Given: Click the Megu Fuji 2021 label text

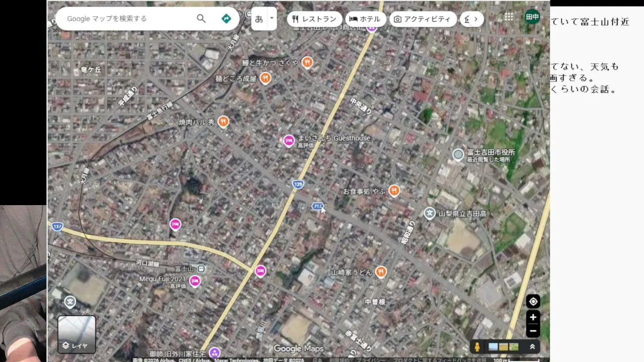Looking at the screenshot, I should (163, 279).
